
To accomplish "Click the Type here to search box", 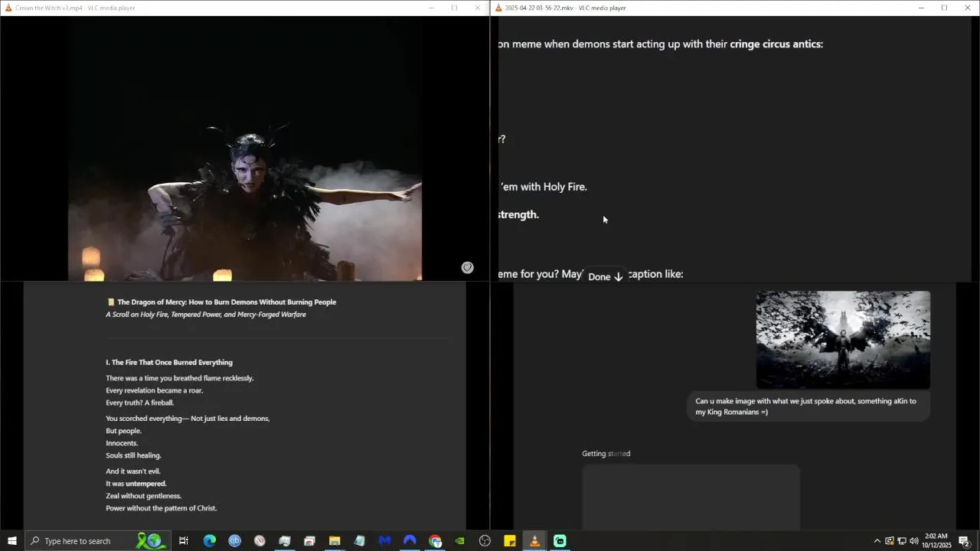I will point(96,541).
